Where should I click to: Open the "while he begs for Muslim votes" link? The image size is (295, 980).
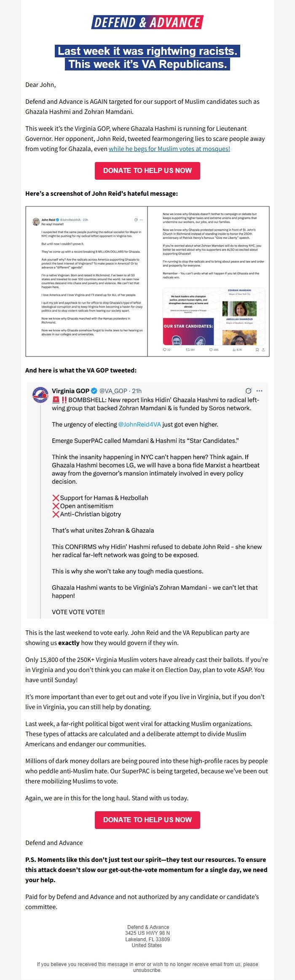169,149
